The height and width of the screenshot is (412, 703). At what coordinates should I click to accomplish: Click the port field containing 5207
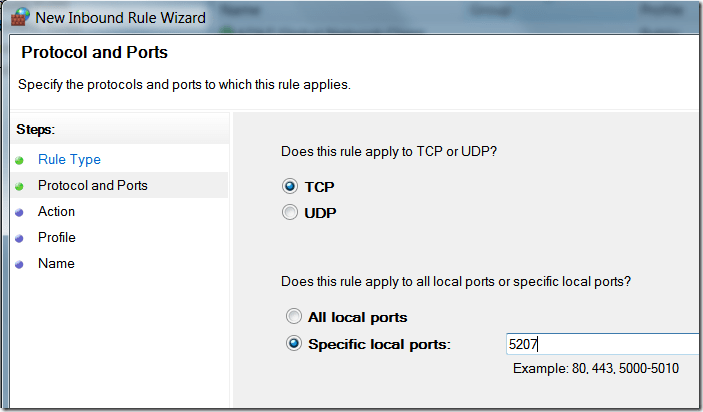(x=602, y=344)
